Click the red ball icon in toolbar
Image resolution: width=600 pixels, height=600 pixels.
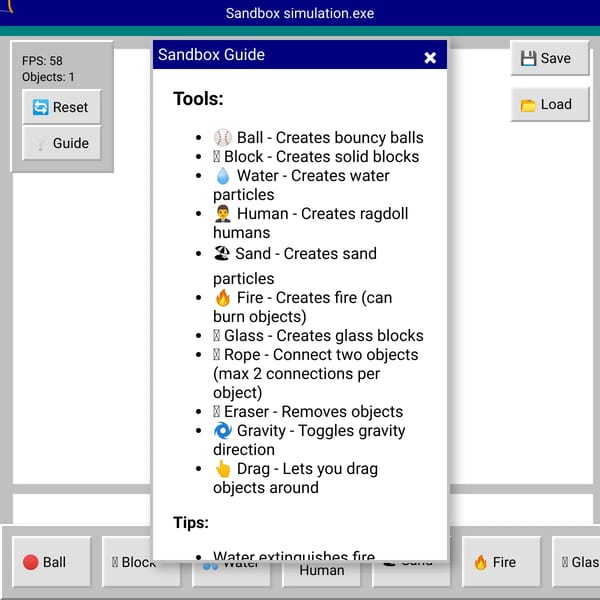point(31,562)
